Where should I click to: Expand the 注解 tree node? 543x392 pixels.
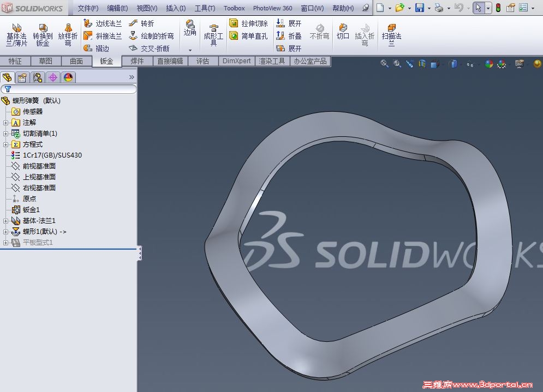5,123
